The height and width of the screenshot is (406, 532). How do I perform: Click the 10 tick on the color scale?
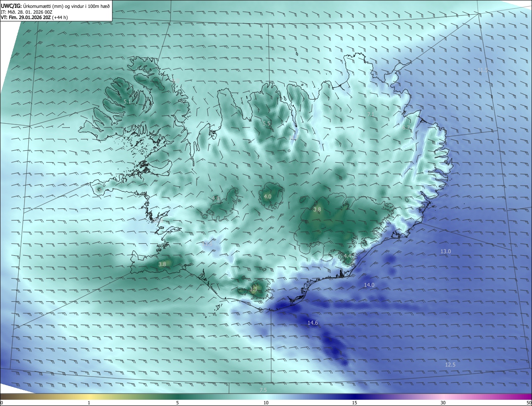pos(266,403)
